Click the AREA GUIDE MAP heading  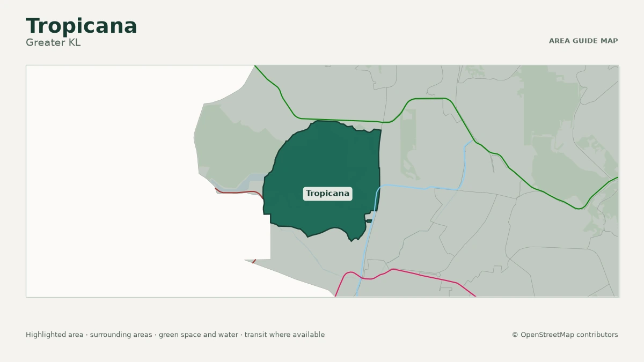(x=583, y=41)
